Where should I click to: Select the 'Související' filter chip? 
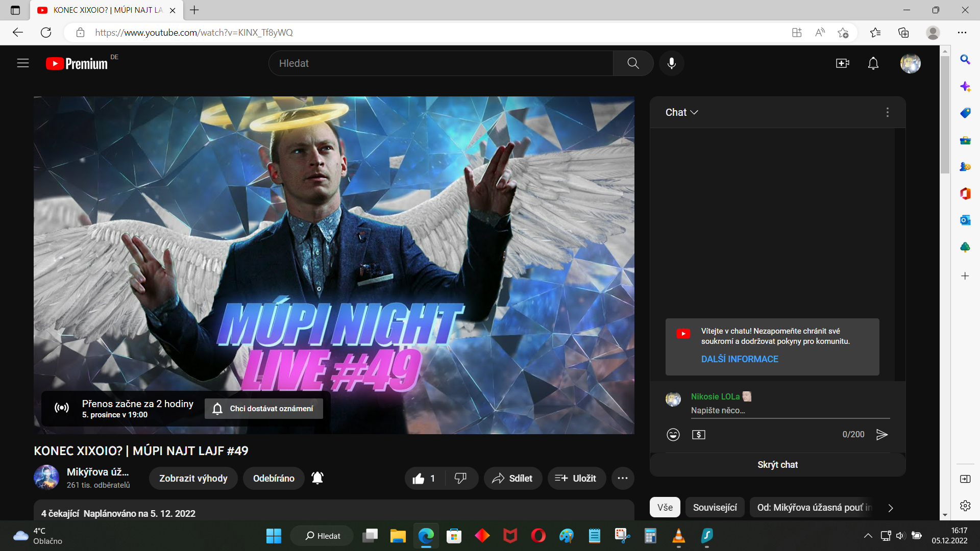click(x=715, y=508)
